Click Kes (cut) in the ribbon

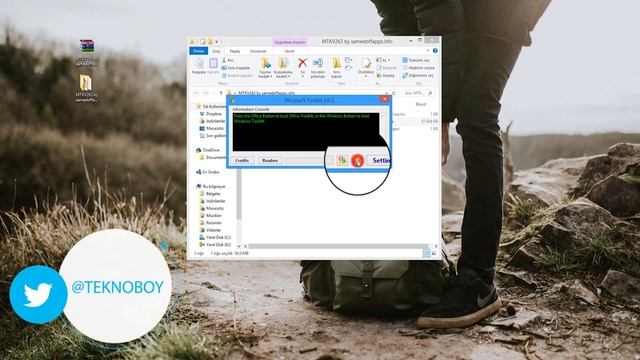pos(228,60)
